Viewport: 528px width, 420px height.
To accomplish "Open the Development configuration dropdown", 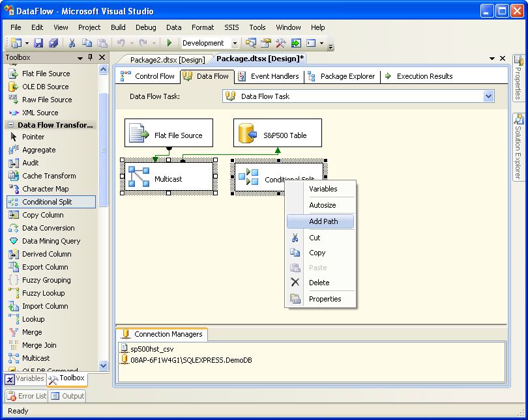I will click(235, 44).
